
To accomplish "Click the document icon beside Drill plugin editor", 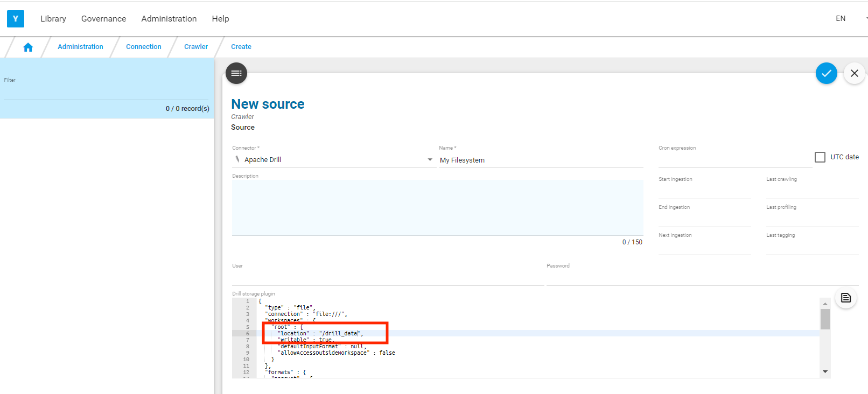I will [x=846, y=298].
